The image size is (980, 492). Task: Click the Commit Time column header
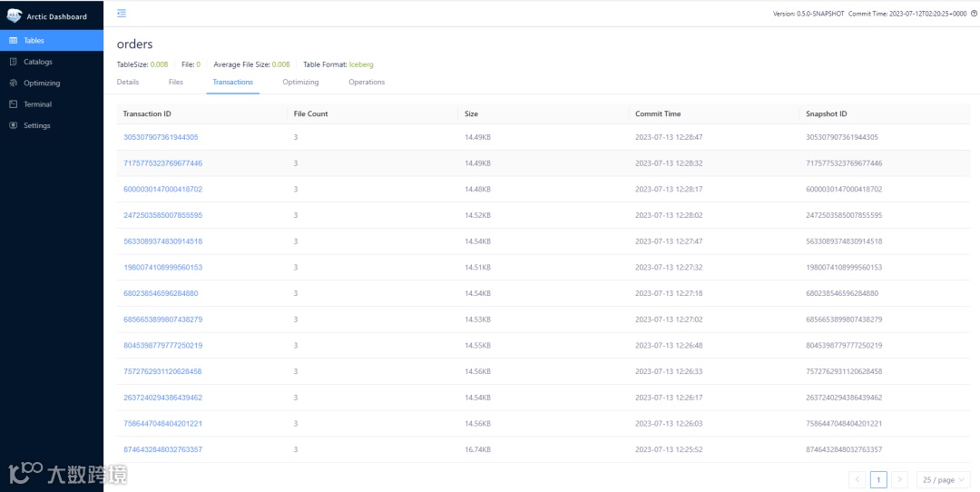click(x=658, y=113)
